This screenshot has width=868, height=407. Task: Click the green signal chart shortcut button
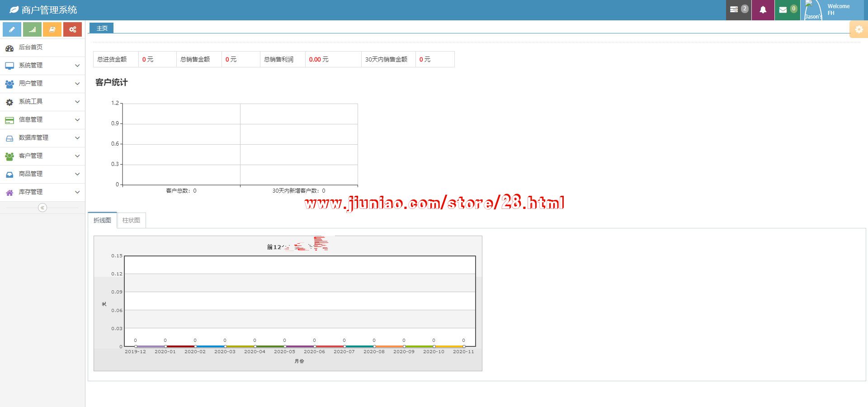[x=32, y=29]
